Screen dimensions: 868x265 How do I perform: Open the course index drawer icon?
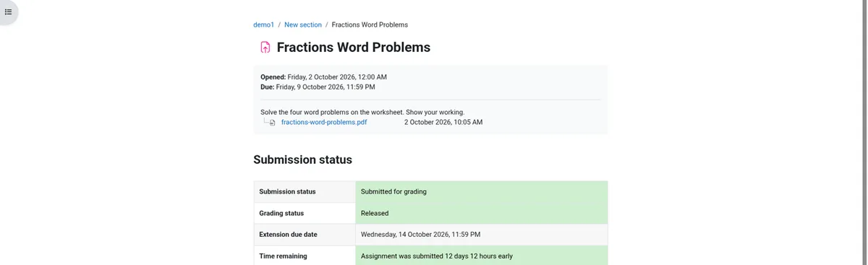9,12
